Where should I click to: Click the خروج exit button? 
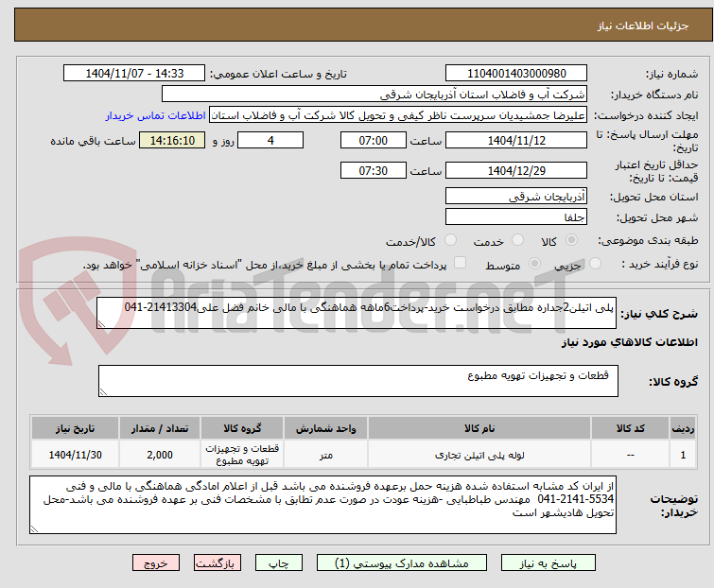click(156, 563)
